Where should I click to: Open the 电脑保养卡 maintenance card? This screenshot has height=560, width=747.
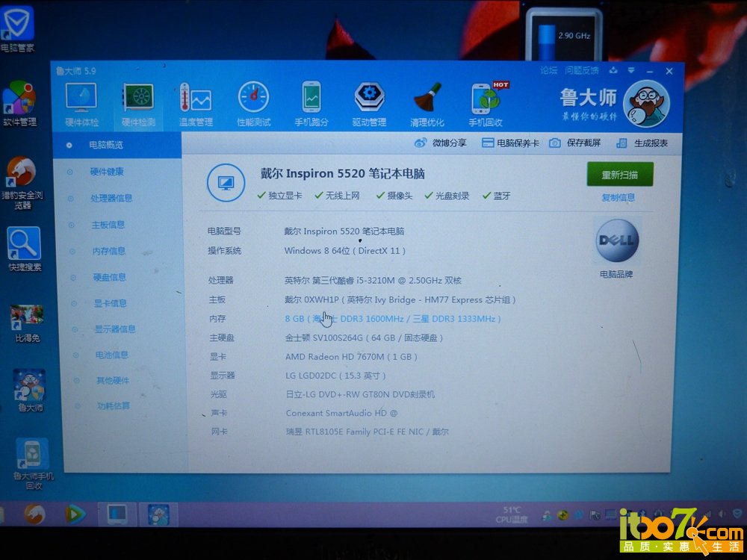[x=510, y=143]
